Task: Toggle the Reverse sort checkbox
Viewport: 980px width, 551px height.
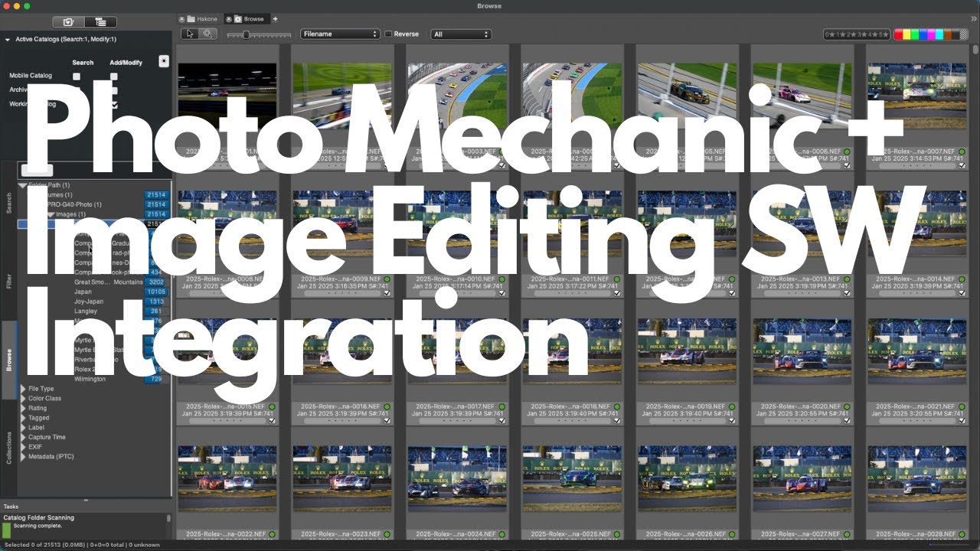Action: (x=388, y=34)
